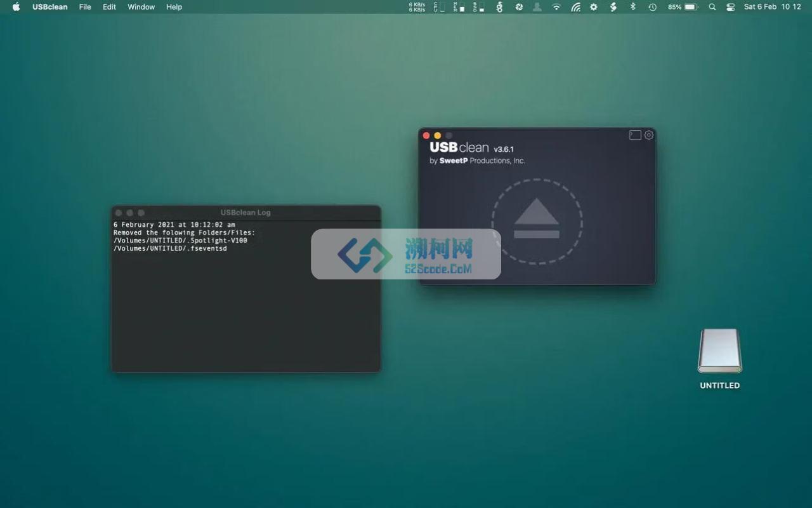
Task: Click the UNTITLED drive label
Action: (720, 385)
